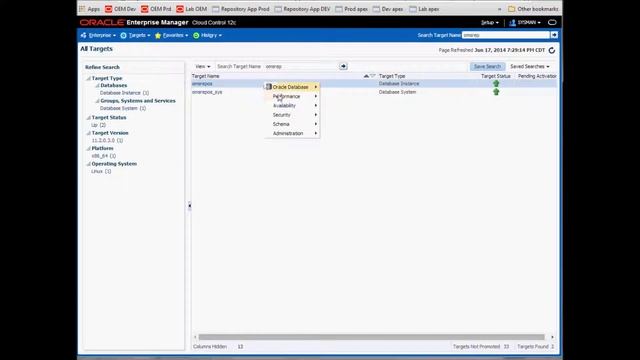Screen dimensions: 640x360
Task: Open the Oracle Database context menu item
Action: coord(292,87)
